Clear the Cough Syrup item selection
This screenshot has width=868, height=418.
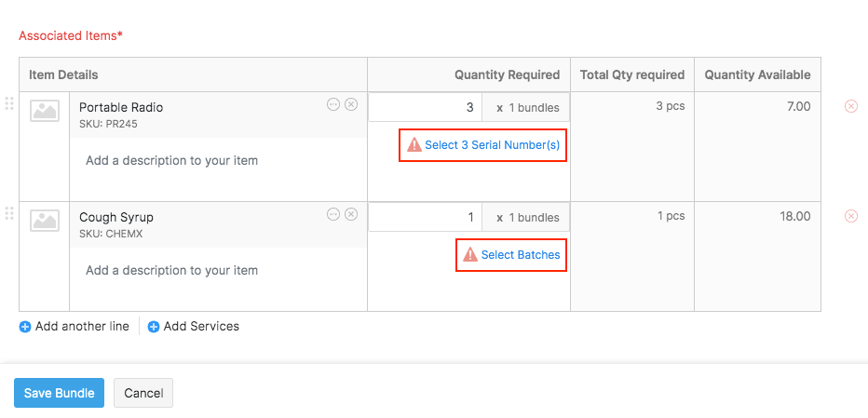click(351, 215)
